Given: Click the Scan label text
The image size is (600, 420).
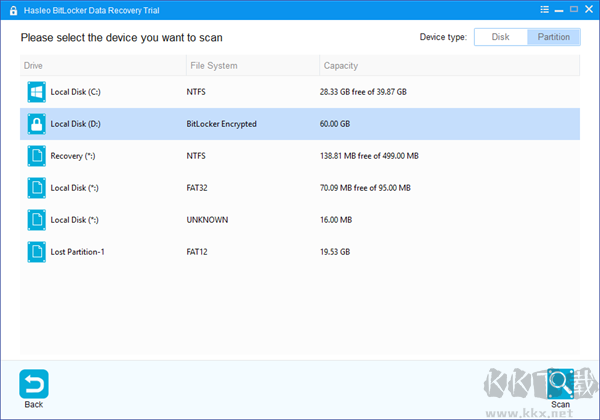Looking at the screenshot, I should 560,404.
